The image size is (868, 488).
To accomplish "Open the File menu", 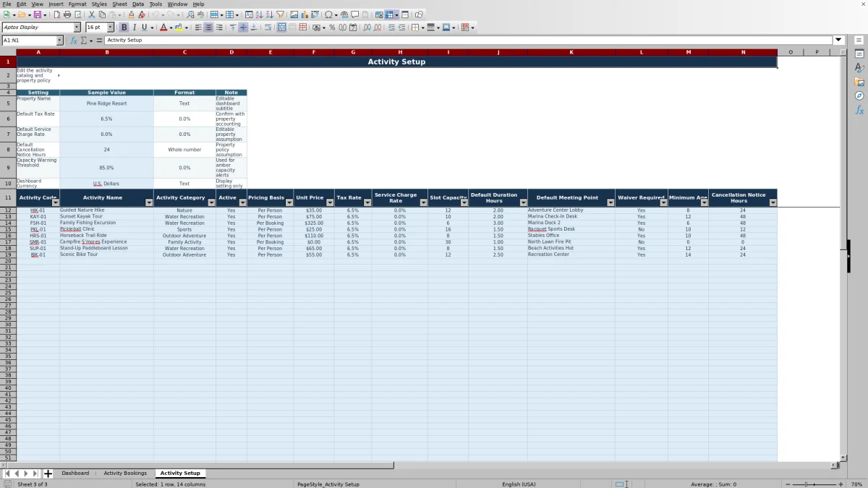I will (7, 4).
